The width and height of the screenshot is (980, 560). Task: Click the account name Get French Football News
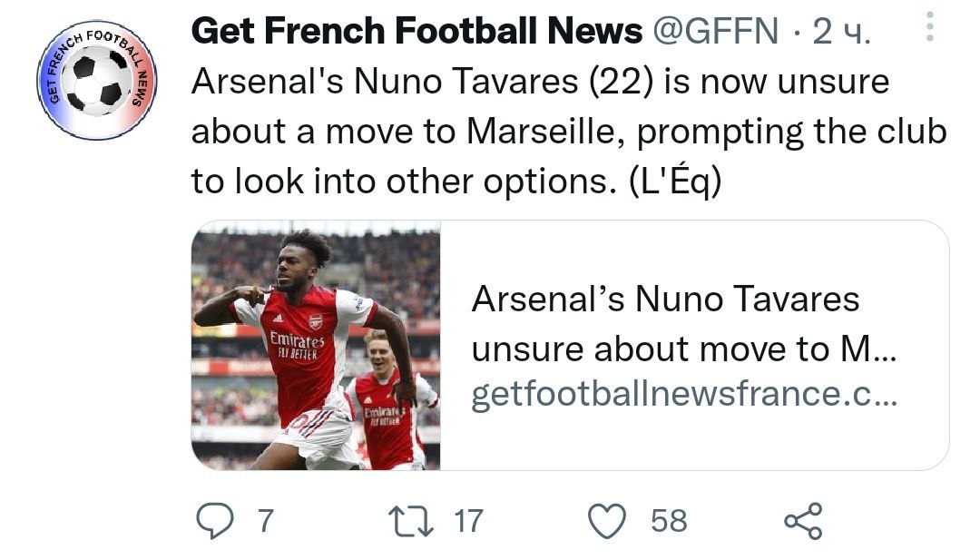417,33
